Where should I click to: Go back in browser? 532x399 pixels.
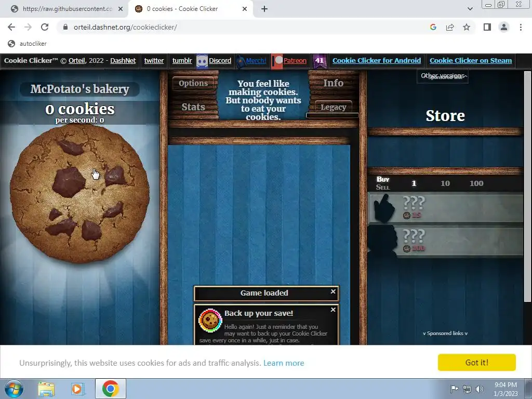click(x=11, y=27)
